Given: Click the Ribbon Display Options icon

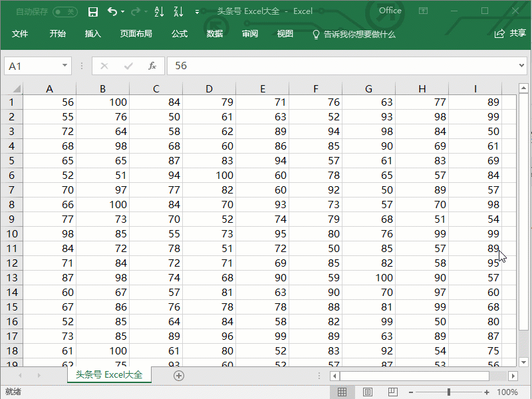Looking at the screenshot, I should click(x=423, y=11).
